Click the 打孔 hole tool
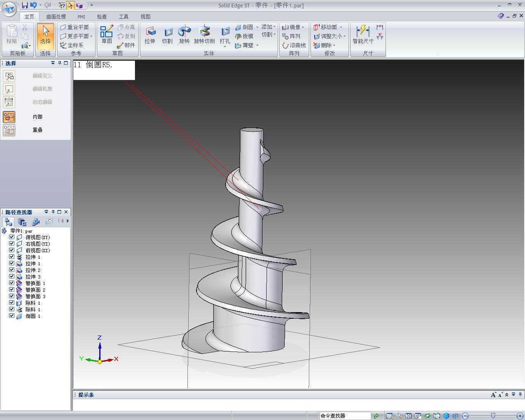The width and height of the screenshot is (525, 420). point(225,35)
